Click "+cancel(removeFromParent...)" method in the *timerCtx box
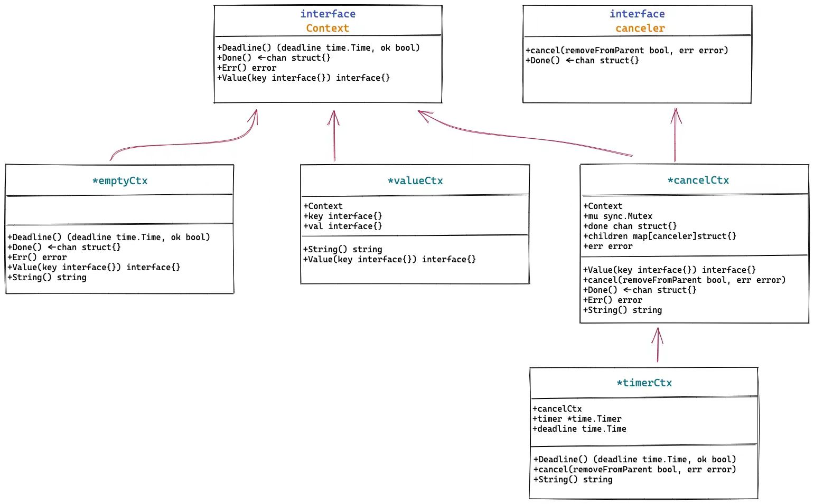Screen dimensions: 814x504 click(x=635, y=469)
